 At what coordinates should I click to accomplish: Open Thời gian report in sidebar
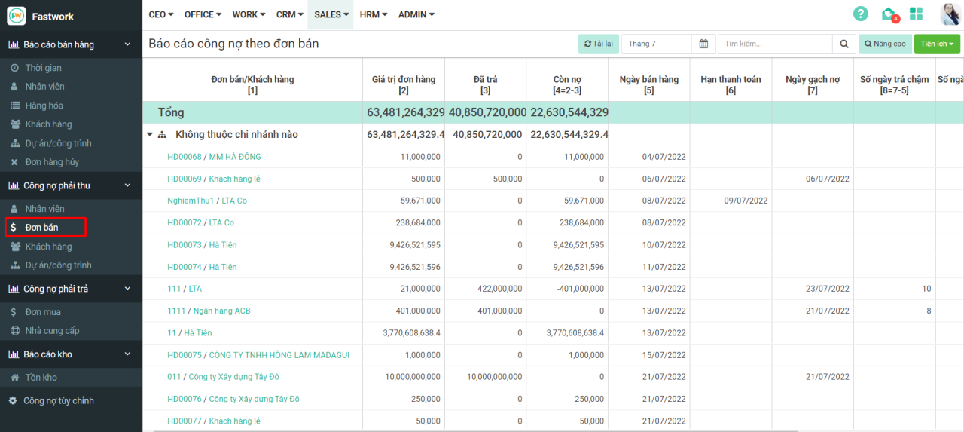(x=45, y=68)
